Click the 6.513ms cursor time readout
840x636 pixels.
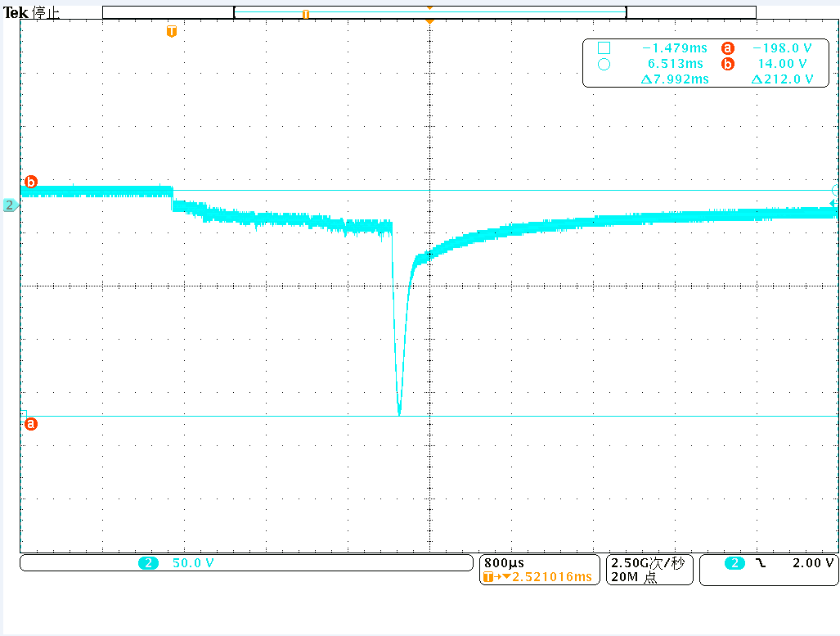(x=675, y=64)
